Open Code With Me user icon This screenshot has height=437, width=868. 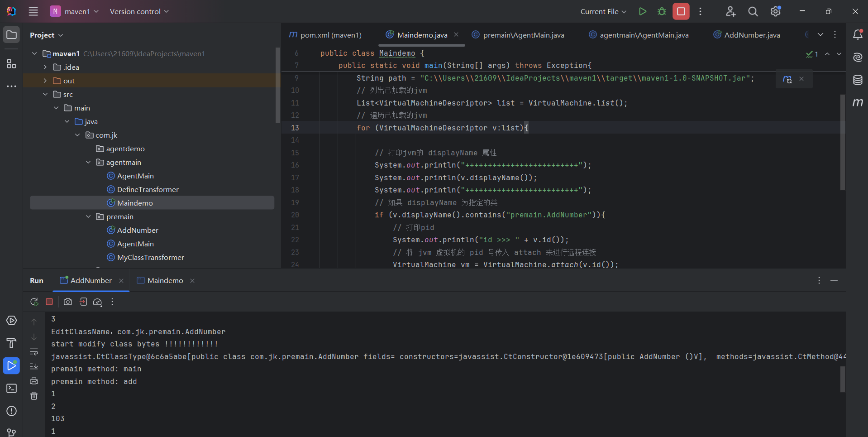pos(730,11)
